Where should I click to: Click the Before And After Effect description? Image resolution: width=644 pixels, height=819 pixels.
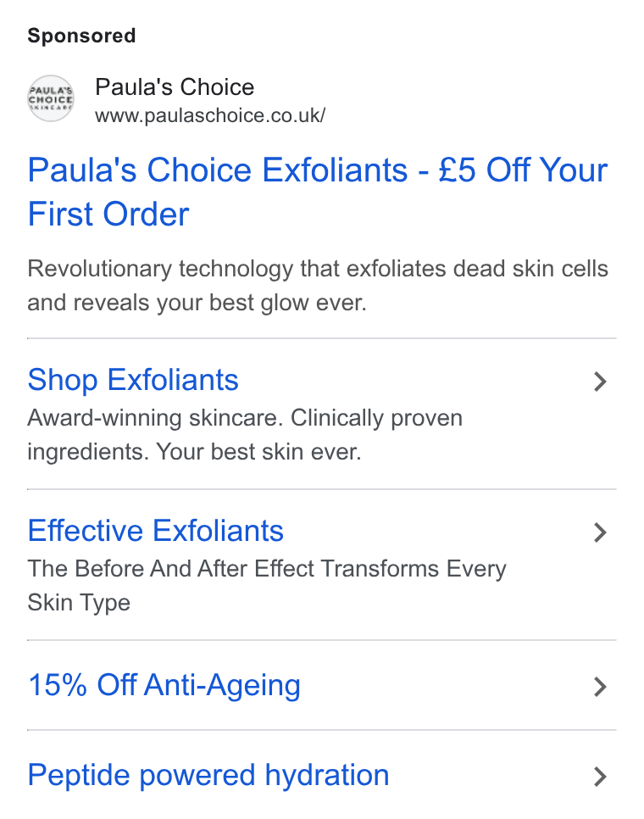267,586
